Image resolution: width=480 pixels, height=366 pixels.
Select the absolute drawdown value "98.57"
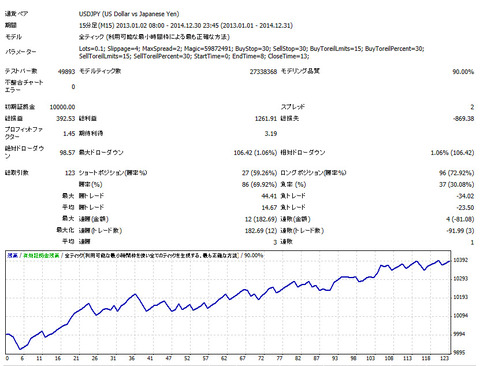point(67,153)
